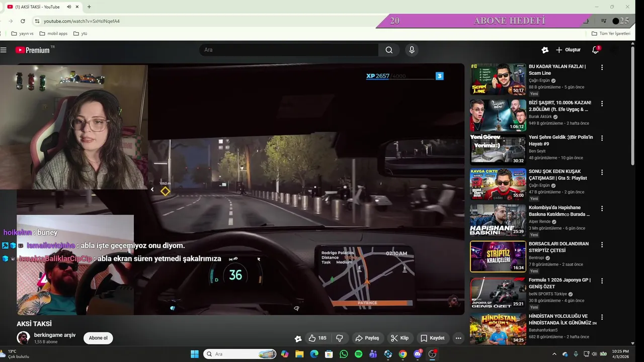Open Windows Start menu
The image size is (644, 362).
194,354
